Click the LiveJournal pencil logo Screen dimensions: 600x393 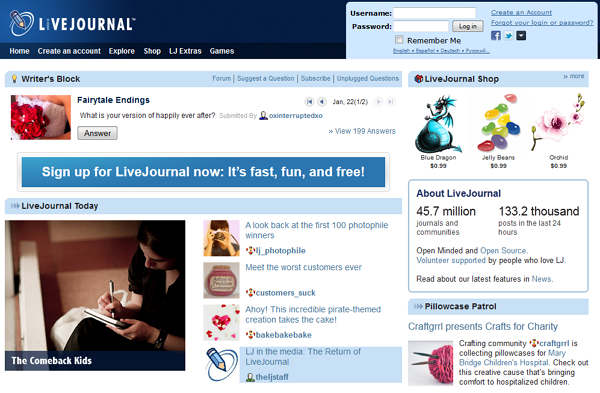point(21,23)
